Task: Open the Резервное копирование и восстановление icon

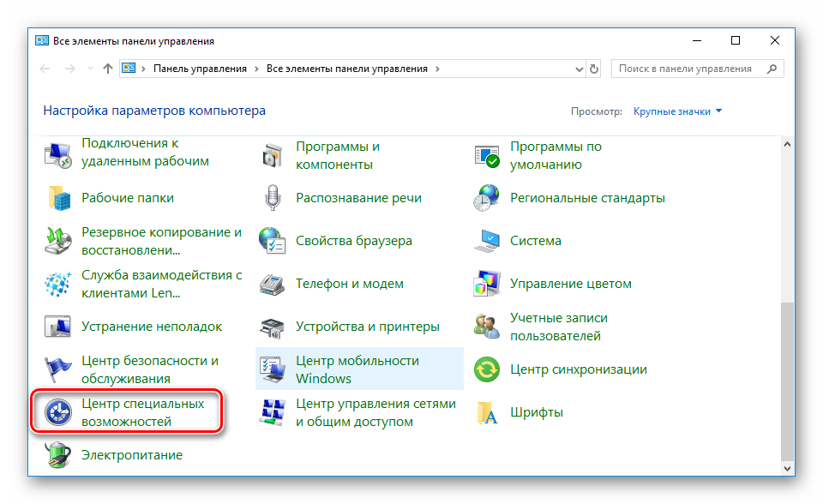Action: pyautogui.click(x=57, y=241)
